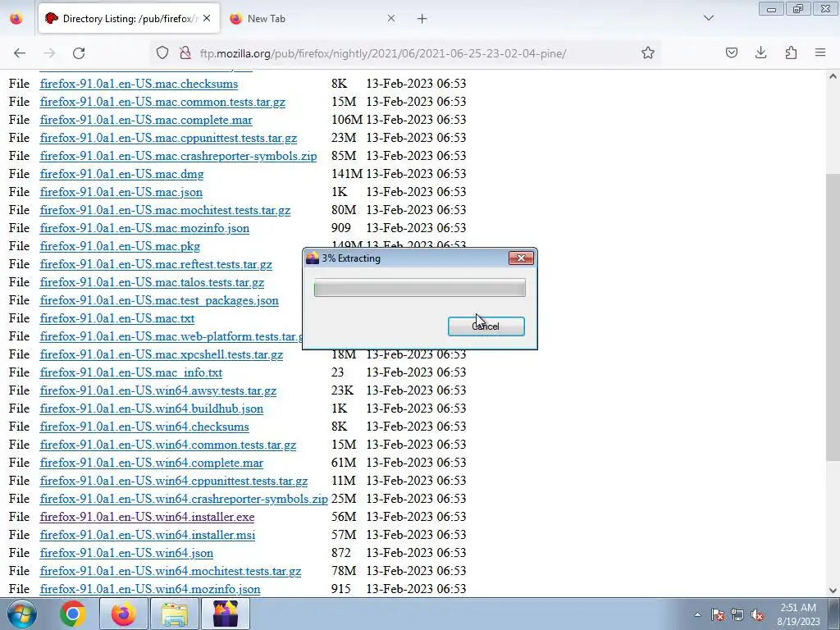Open firefox-91.0a1.en-US.mac.txt link
Screen dimensions: 840x630
pos(116,318)
